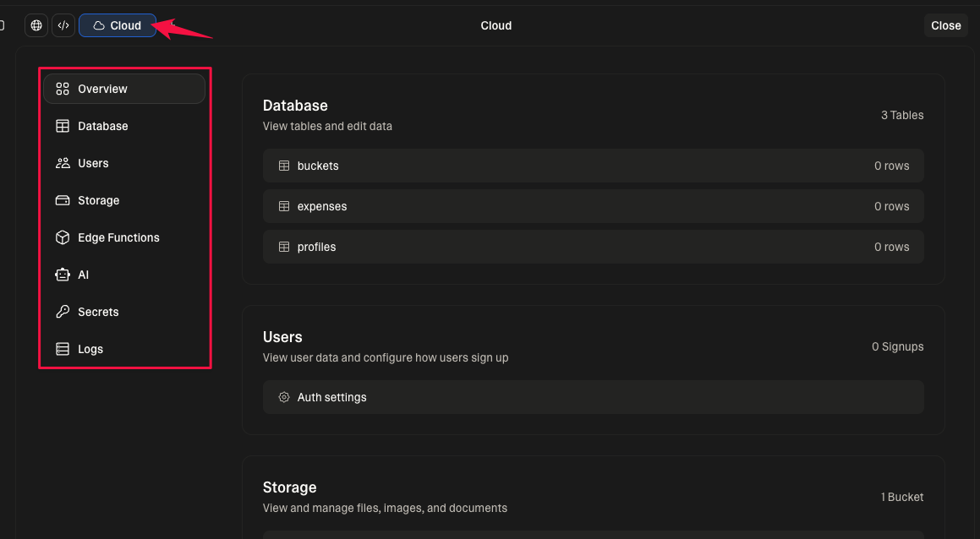Open the profiles table
980x539 pixels.
point(316,246)
